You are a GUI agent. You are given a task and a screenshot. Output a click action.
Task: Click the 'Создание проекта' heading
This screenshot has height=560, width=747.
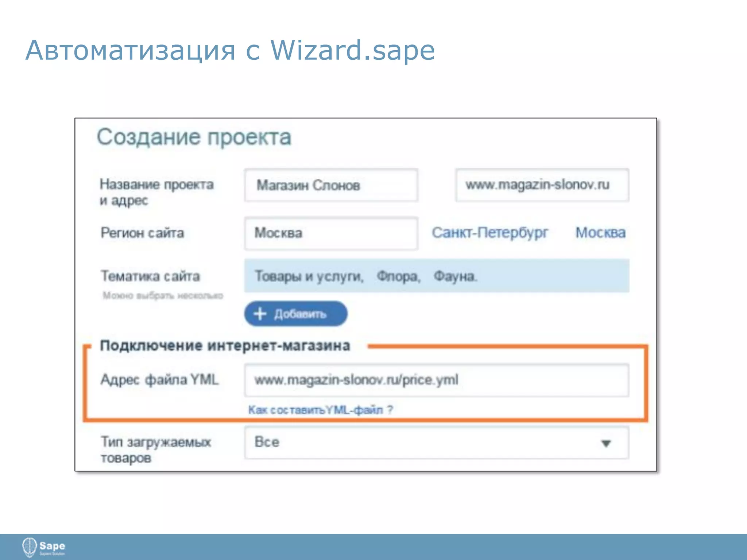pos(194,137)
